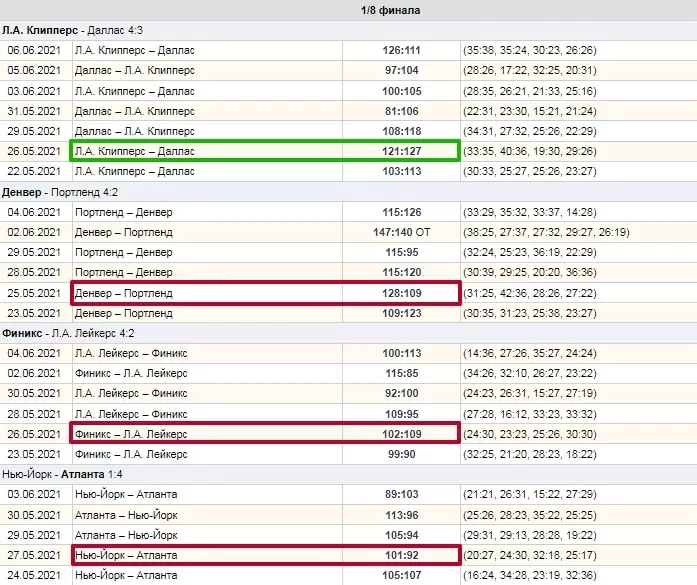The height and width of the screenshot is (585, 697).
Task: Select the quarter scores (30:35, 31:23, 25:38, 23:27)
Action: pos(530,313)
